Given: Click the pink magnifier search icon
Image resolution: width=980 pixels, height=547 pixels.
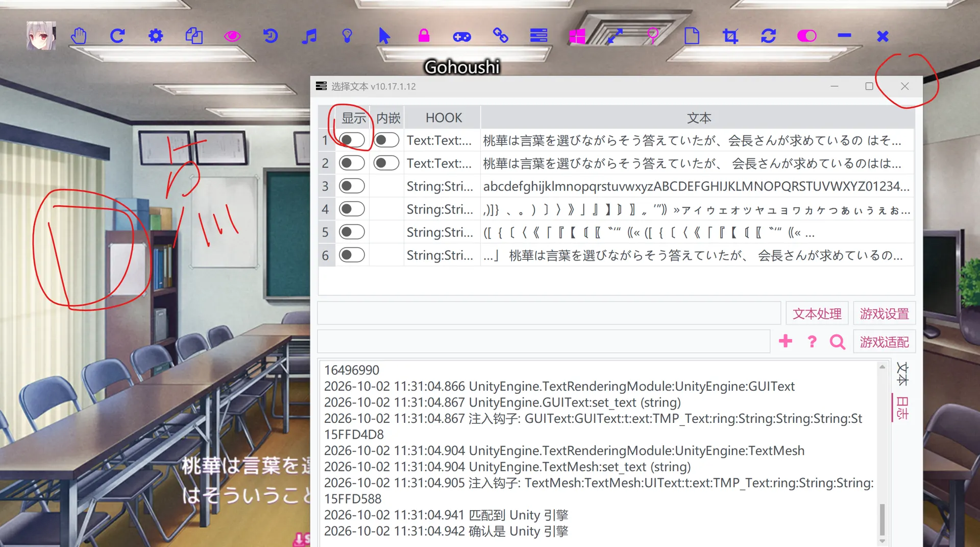Looking at the screenshot, I should click(837, 342).
